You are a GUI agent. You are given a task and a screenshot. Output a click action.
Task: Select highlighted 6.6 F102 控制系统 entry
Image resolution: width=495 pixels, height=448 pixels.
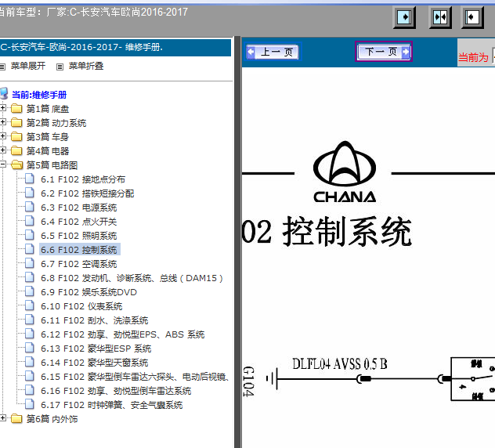79,250
